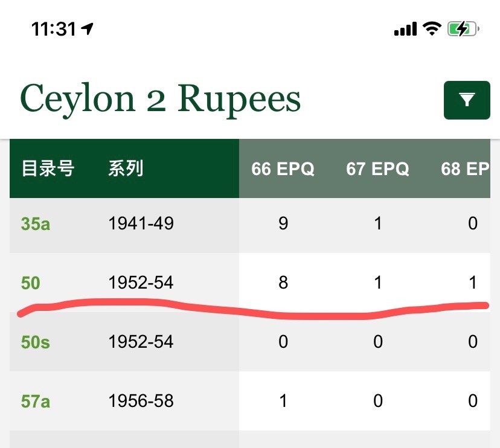Open catalog number 35a link
The image size is (500, 448).
(x=36, y=223)
